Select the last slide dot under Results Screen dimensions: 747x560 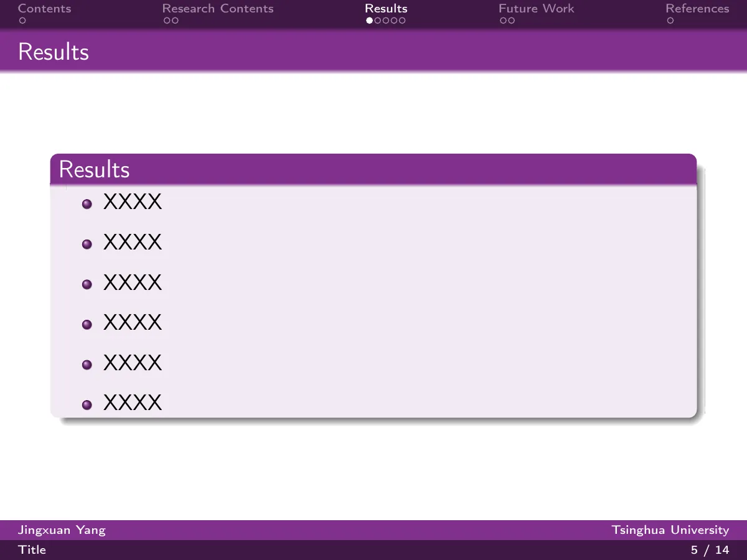[402, 21]
